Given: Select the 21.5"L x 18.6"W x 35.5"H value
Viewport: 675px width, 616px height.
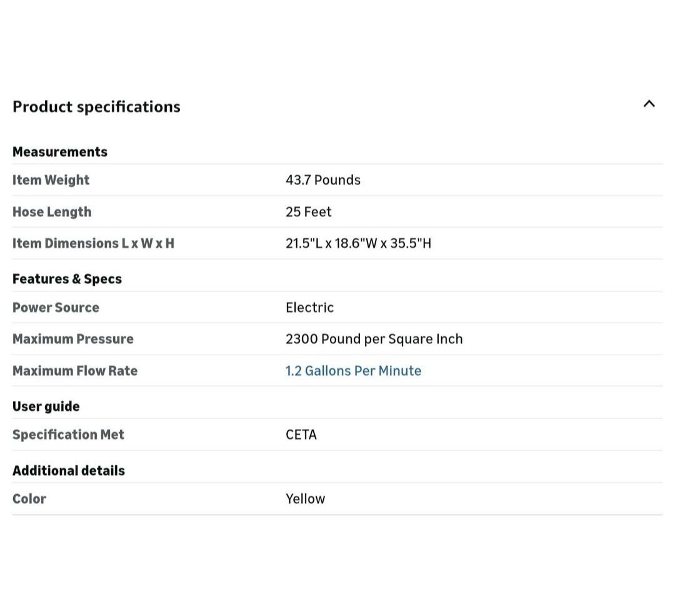Looking at the screenshot, I should click(358, 243).
